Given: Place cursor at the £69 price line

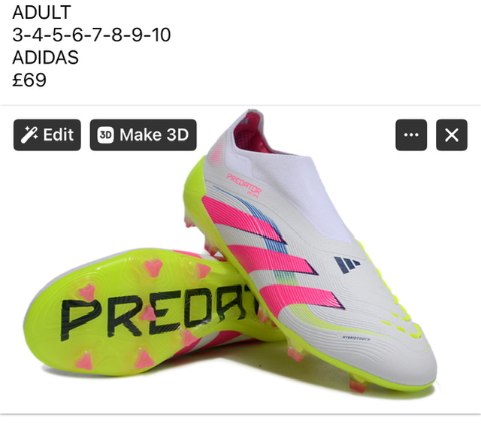Looking at the screenshot, I should 29,80.
